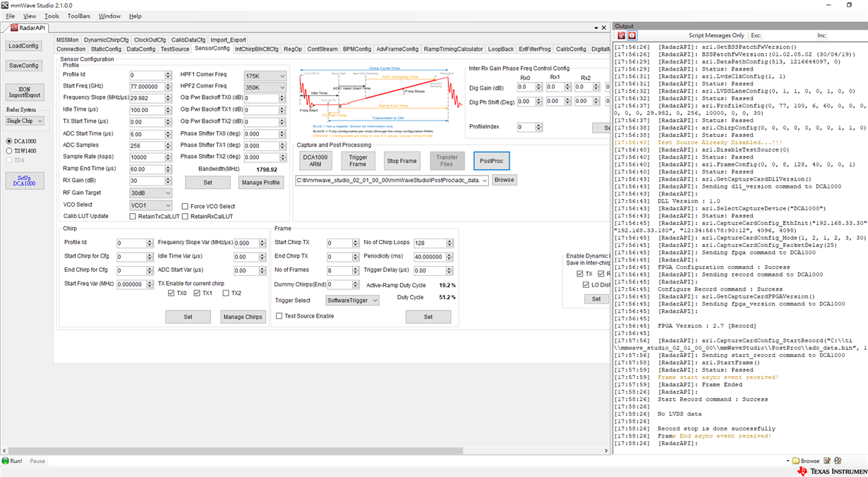The width and height of the screenshot is (868, 477).
Task: Open status bar dropdown arrow before Browse
Action: coord(788,461)
